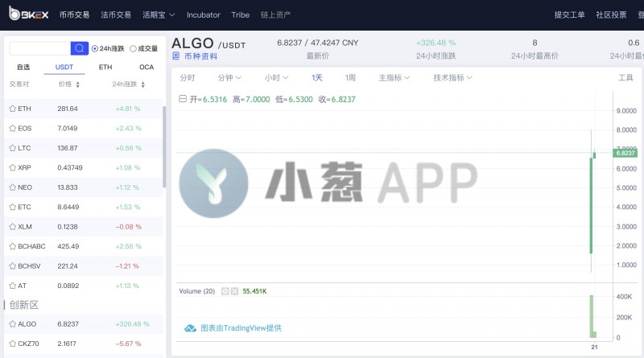Open the 工具 chart tools button
Screen dimensions: 644x358
[625, 77]
